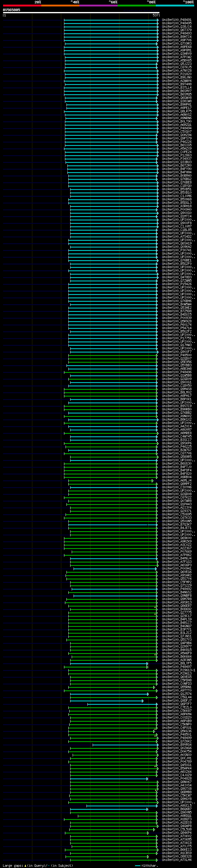Open hit UniRef100_Q6T379
This screenshot has height=868, width=197.
[176, 30]
